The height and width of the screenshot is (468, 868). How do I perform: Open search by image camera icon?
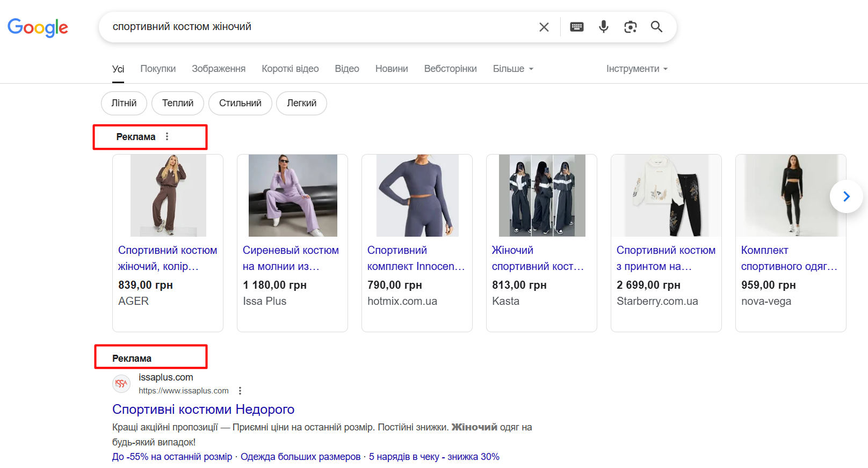(x=630, y=27)
